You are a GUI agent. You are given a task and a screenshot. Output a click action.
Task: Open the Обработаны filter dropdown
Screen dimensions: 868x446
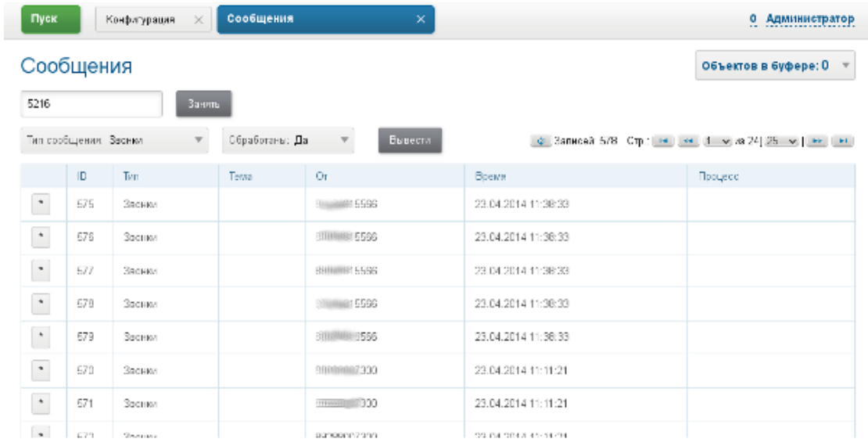click(288, 141)
